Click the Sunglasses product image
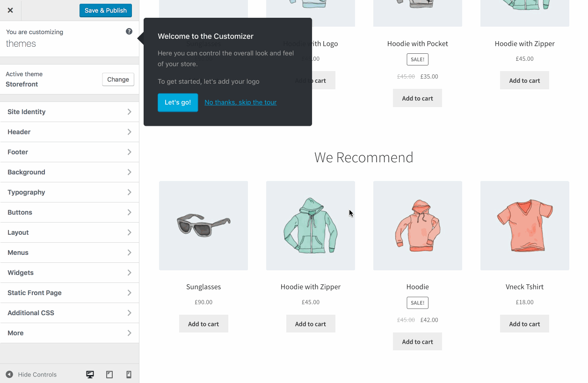588x383 pixels. (203, 225)
